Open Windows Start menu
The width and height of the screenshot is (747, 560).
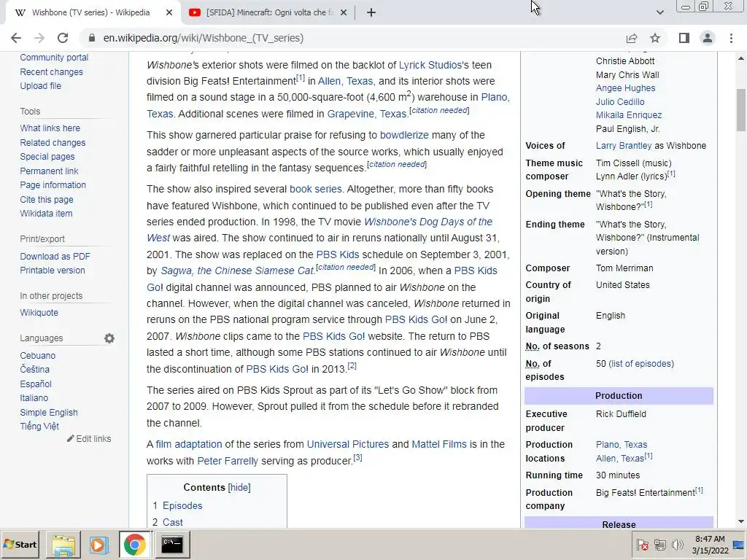20,544
